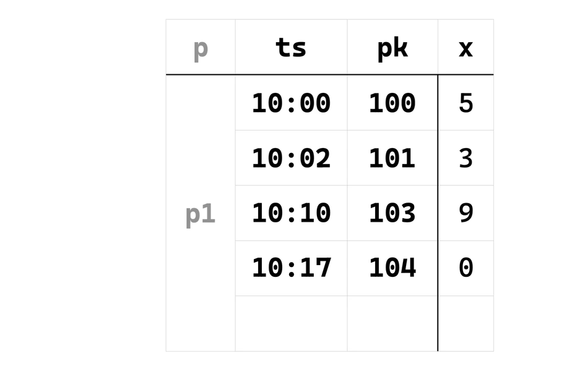Select the "ts" column header
The width and height of the screenshot is (588, 371).
pos(291,48)
